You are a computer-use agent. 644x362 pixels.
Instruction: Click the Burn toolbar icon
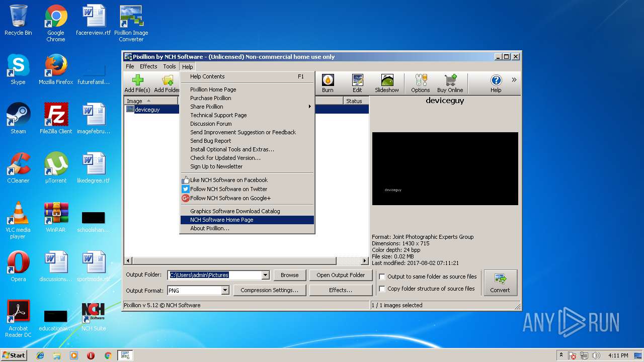point(328,83)
